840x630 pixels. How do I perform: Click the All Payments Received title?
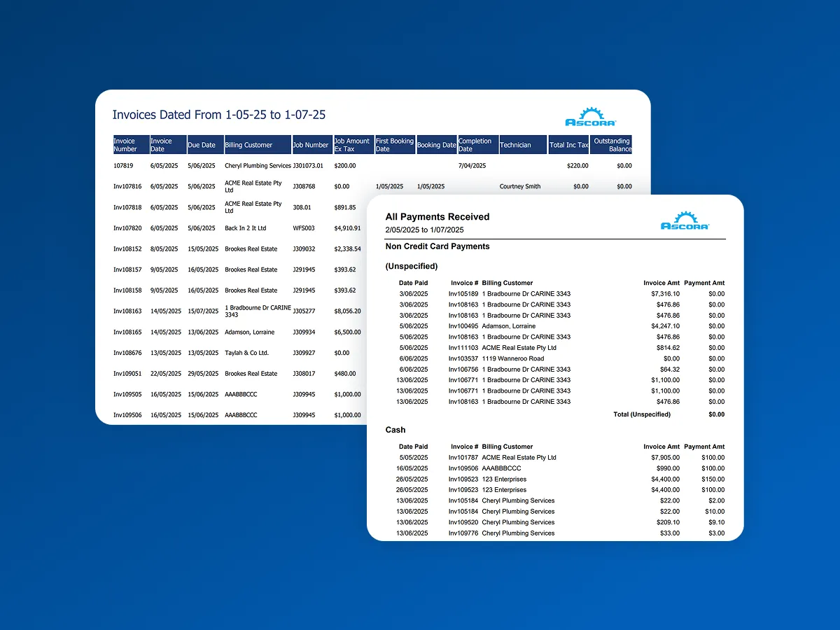point(437,217)
